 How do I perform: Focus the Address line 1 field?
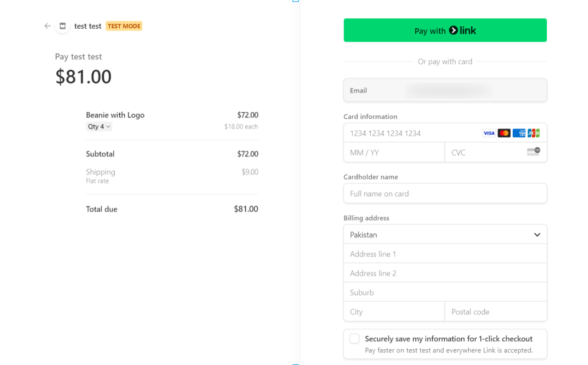click(x=445, y=254)
